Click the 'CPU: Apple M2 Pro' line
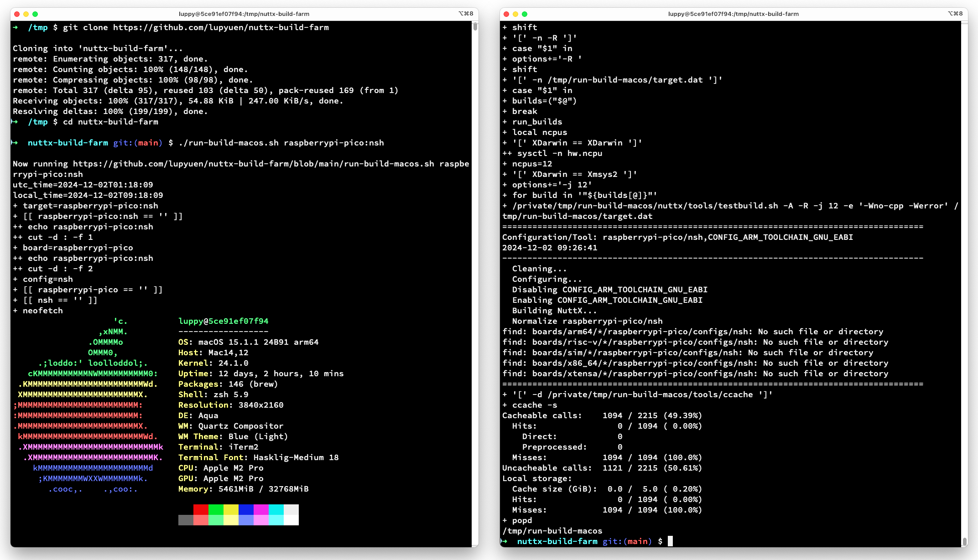The image size is (978, 560). pyautogui.click(x=221, y=468)
